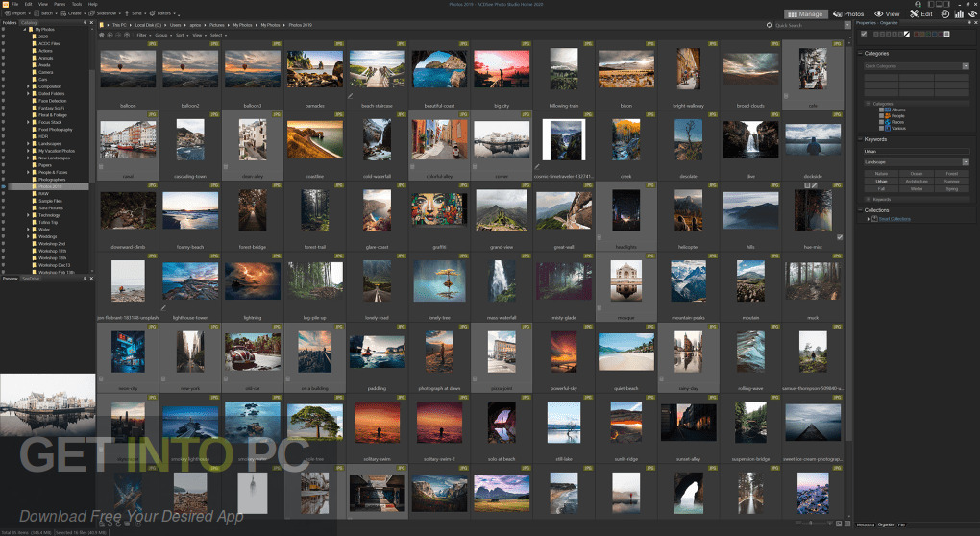Tick the Various category checkbox
The image size is (980, 536).
click(x=881, y=128)
